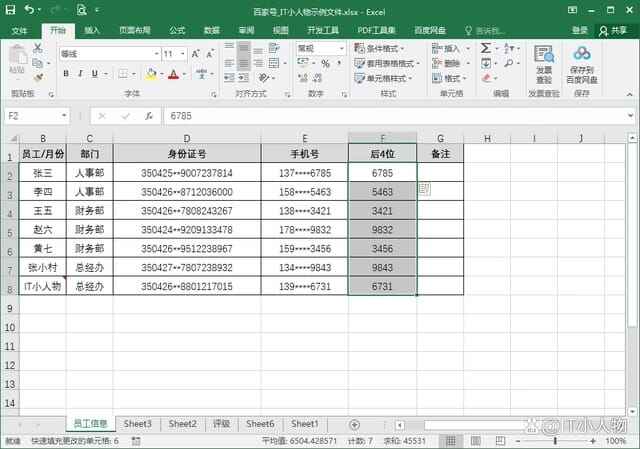
Task: Click the Undo arrow in title bar
Action: 30,10
